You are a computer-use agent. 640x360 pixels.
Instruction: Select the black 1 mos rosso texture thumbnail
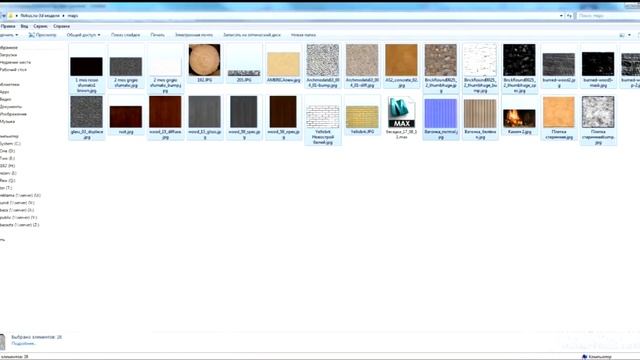(x=86, y=66)
